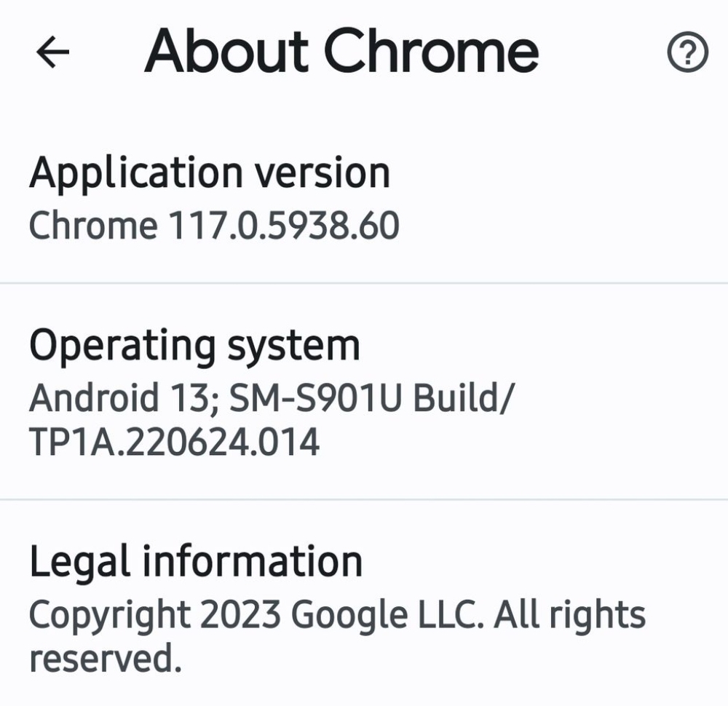Screen dimensions: 728x706
Task: Open help via the question mark icon
Action: [x=687, y=53]
